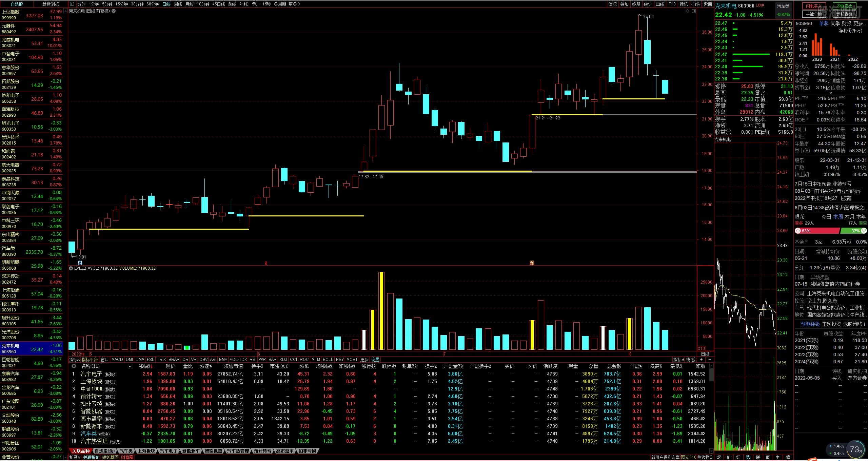Click the 返回 button in top toolbar

(708, 4)
